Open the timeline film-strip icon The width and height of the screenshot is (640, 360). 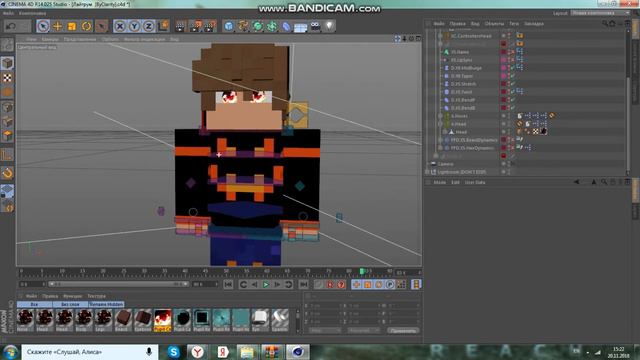pos(416,284)
